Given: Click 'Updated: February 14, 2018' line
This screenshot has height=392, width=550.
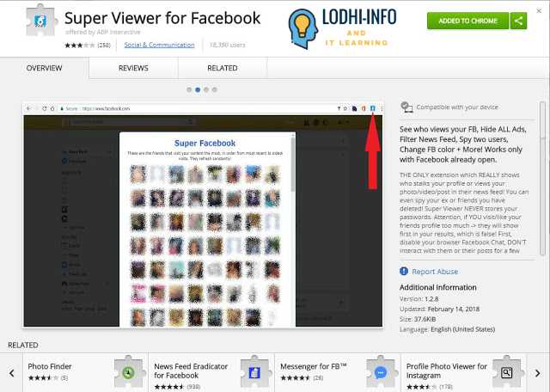Looking at the screenshot, I should click(x=439, y=309).
